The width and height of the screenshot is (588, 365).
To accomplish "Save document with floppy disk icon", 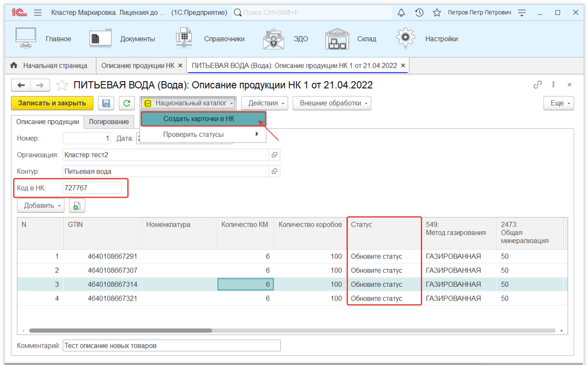I will (x=106, y=103).
